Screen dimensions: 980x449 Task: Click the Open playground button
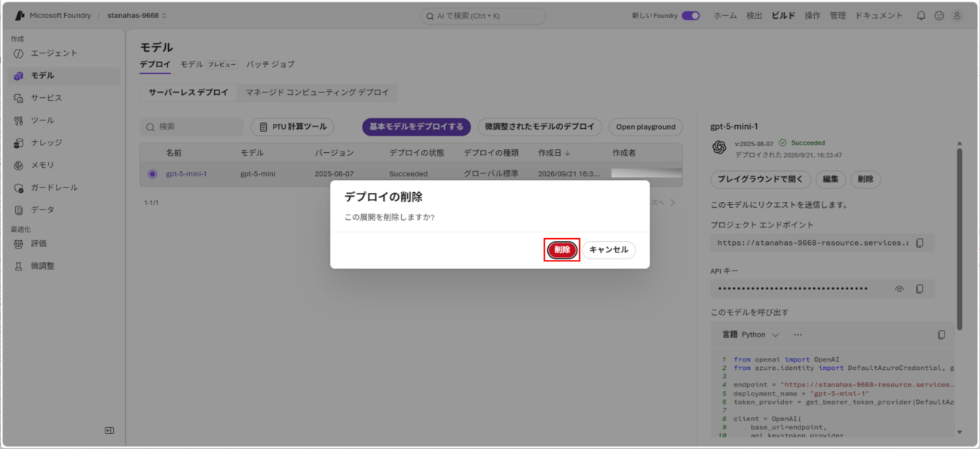point(645,127)
